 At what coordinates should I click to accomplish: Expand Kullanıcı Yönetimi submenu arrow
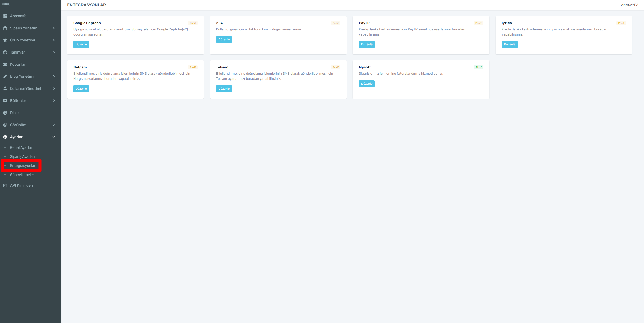click(x=54, y=89)
